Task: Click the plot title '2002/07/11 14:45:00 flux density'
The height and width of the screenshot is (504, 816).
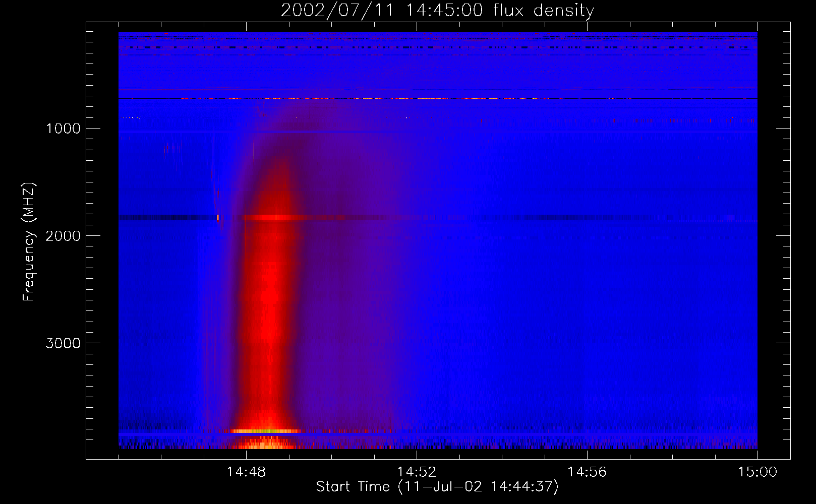Action: click(437, 11)
